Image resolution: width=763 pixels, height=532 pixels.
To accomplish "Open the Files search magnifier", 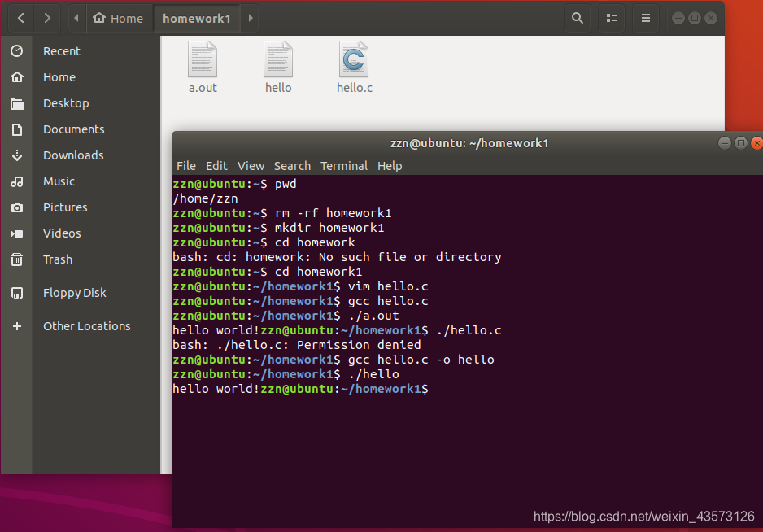I will (577, 19).
